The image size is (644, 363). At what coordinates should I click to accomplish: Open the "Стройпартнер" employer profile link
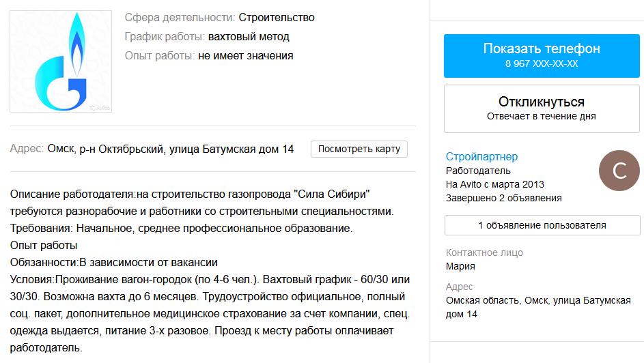click(x=481, y=157)
